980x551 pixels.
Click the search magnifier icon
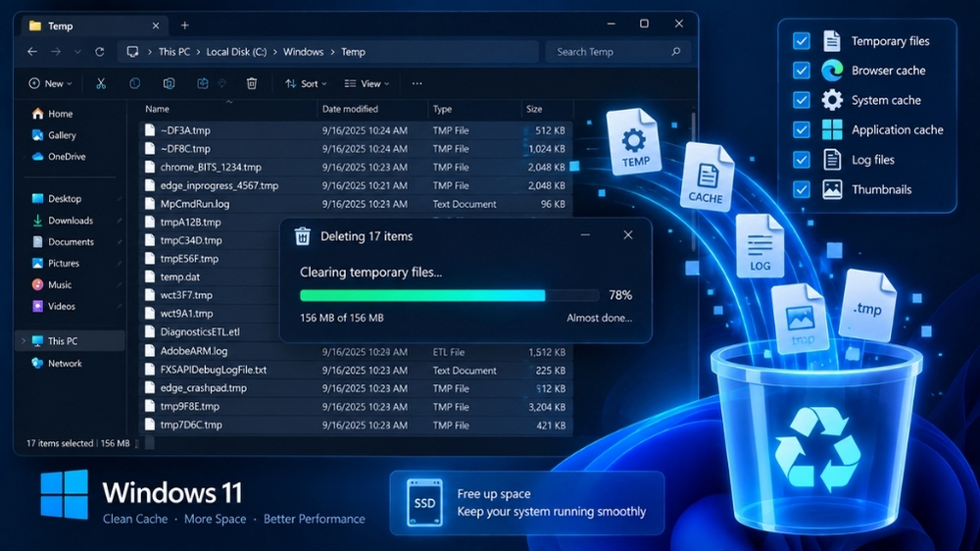pos(675,52)
